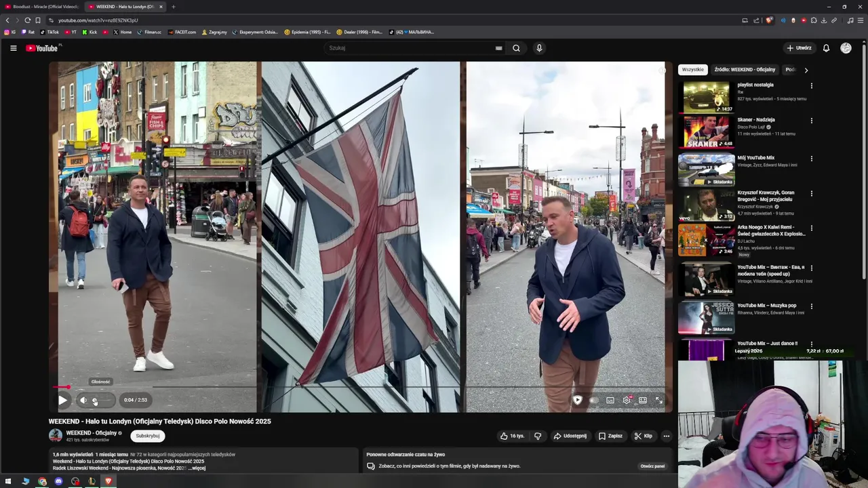The width and height of the screenshot is (868, 488).
Task: Open options for Skaner - Nadzieja
Action: pyautogui.click(x=811, y=121)
